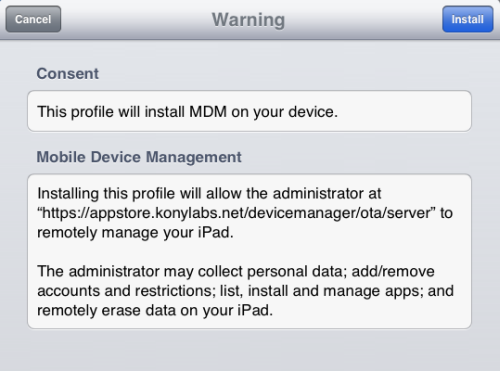Viewport: 500px width, 371px height.
Task: Select the Mobile Device Management header
Action: 139,157
